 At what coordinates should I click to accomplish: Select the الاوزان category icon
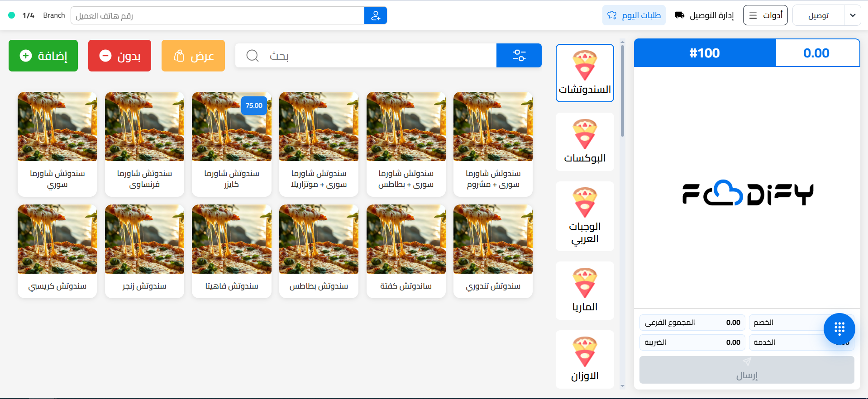point(585,352)
